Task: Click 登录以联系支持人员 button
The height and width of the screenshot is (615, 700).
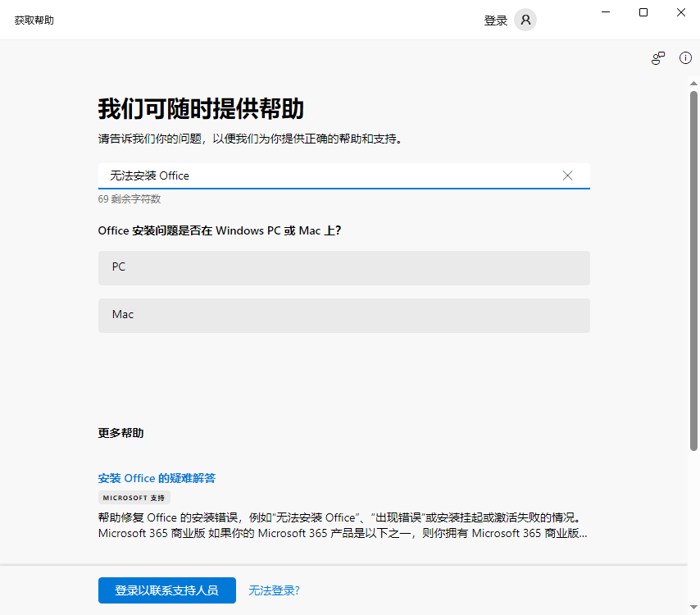Action: [166, 590]
